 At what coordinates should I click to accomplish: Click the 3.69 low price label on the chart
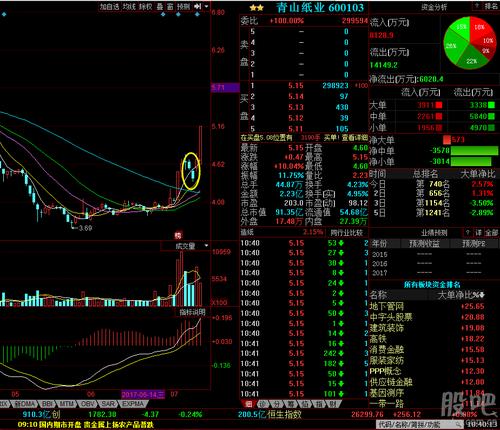coord(85,228)
